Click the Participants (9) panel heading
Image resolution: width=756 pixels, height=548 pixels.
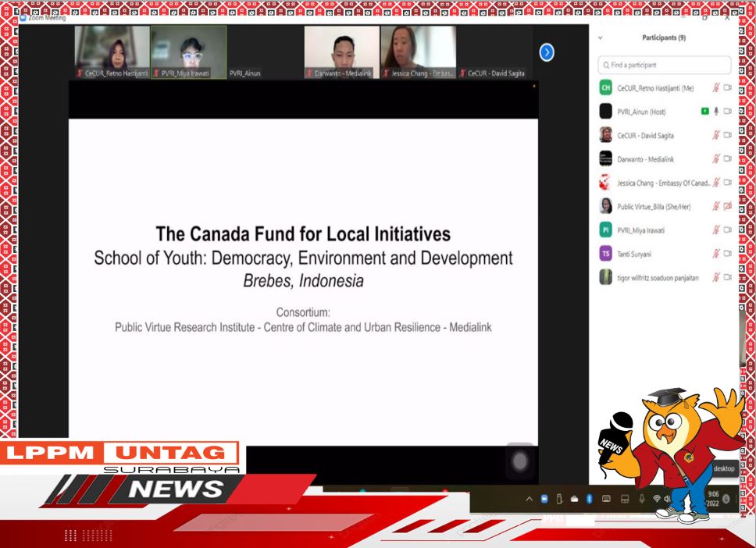[x=663, y=37]
